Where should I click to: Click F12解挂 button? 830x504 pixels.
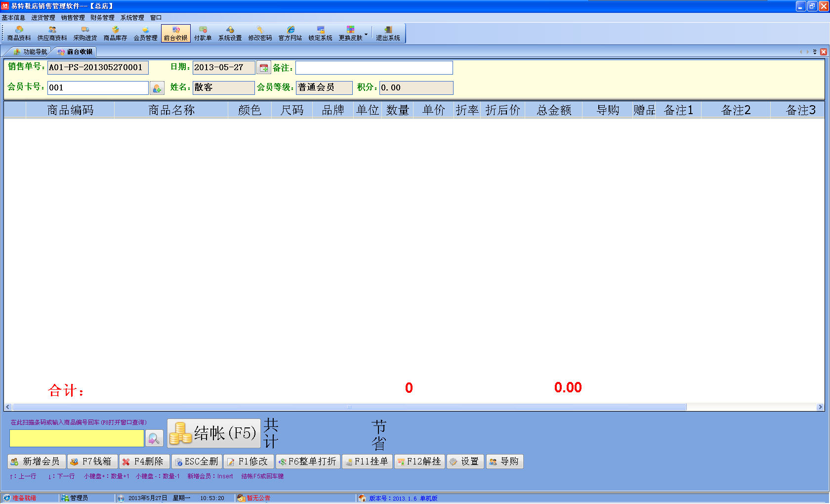pos(419,462)
